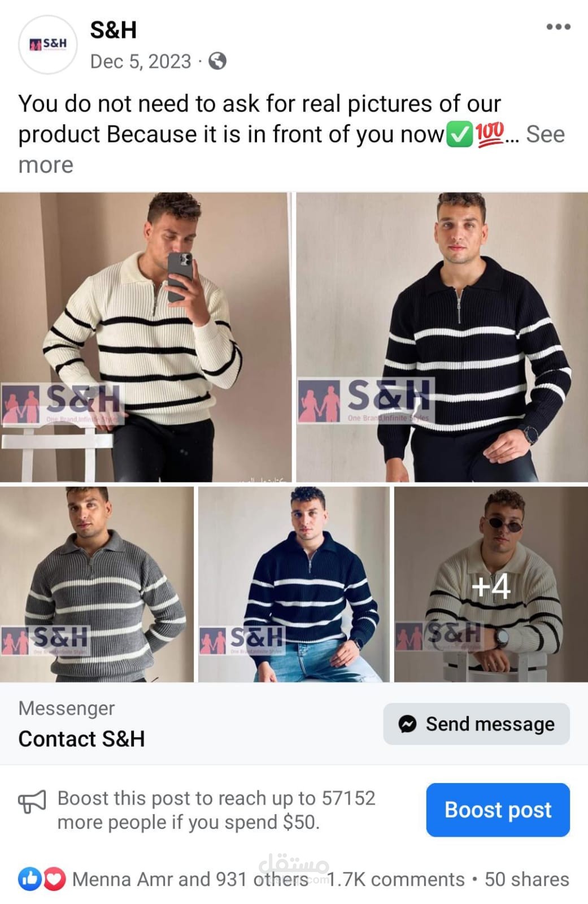The width and height of the screenshot is (588, 904).
Task: Open the +4 more photos thumbnail
Action: coord(491,584)
